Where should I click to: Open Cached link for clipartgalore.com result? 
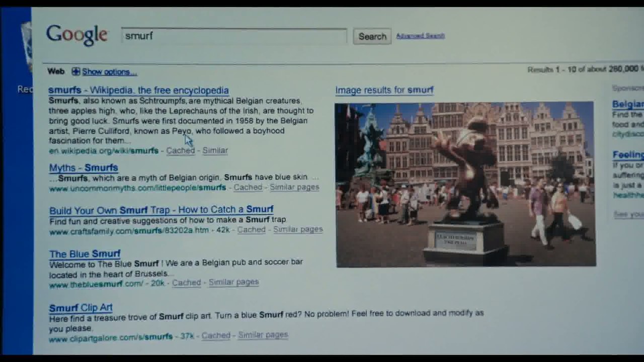(x=216, y=335)
